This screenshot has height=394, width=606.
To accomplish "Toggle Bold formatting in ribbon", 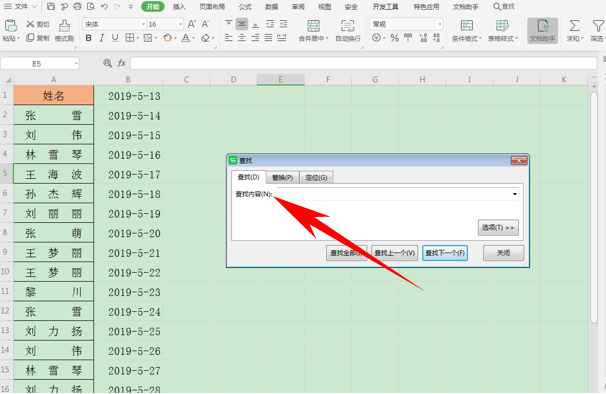I will pos(89,38).
